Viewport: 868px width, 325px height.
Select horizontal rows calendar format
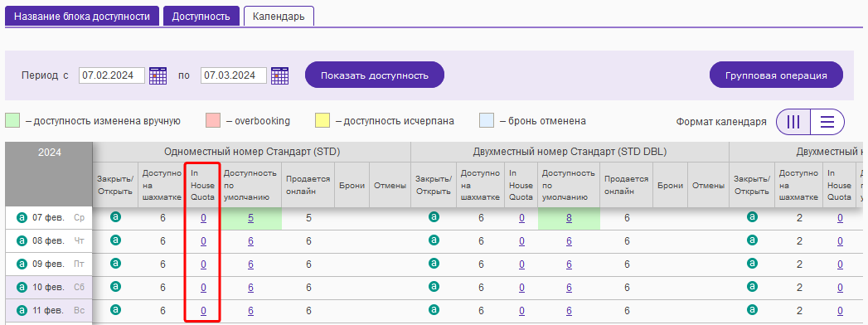point(827,122)
